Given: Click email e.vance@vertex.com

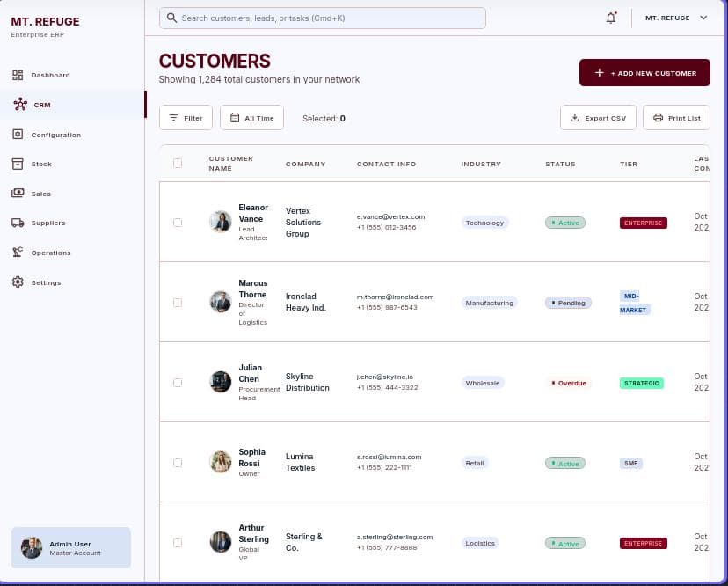Looking at the screenshot, I should 390,216.
